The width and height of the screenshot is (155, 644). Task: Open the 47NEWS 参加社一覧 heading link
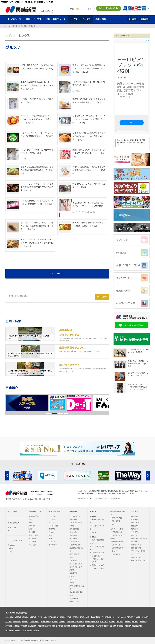click(16, 613)
